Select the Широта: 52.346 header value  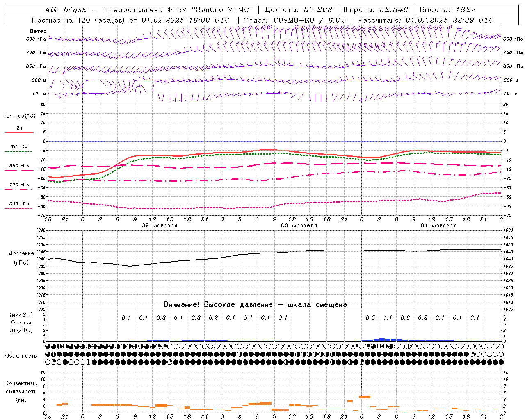pyautogui.click(x=376, y=10)
